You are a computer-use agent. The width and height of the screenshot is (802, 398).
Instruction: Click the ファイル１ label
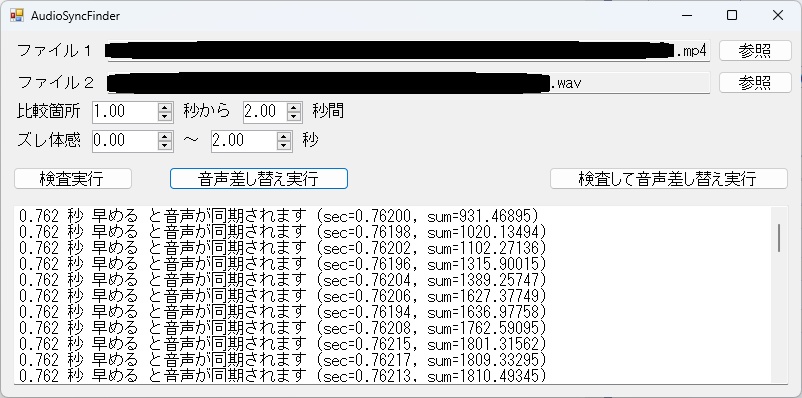point(54,51)
